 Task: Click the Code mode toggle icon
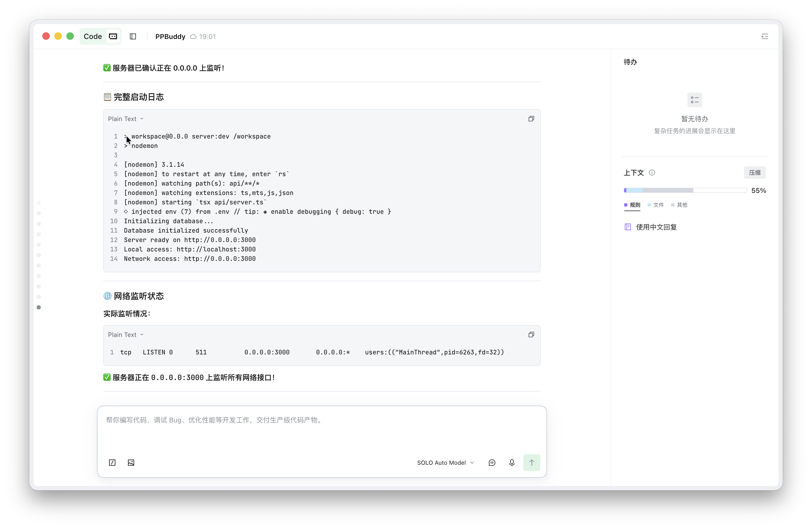click(x=113, y=37)
